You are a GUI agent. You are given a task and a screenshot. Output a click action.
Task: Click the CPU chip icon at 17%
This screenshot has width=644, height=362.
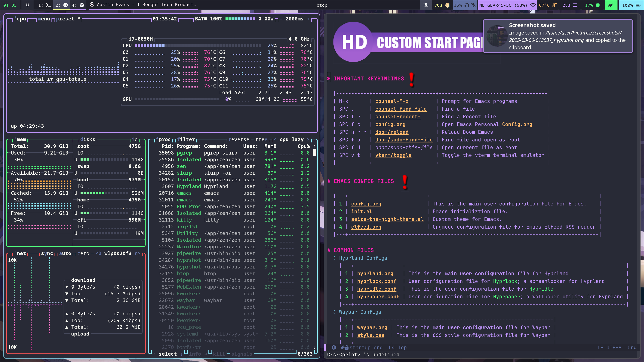point(598,5)
